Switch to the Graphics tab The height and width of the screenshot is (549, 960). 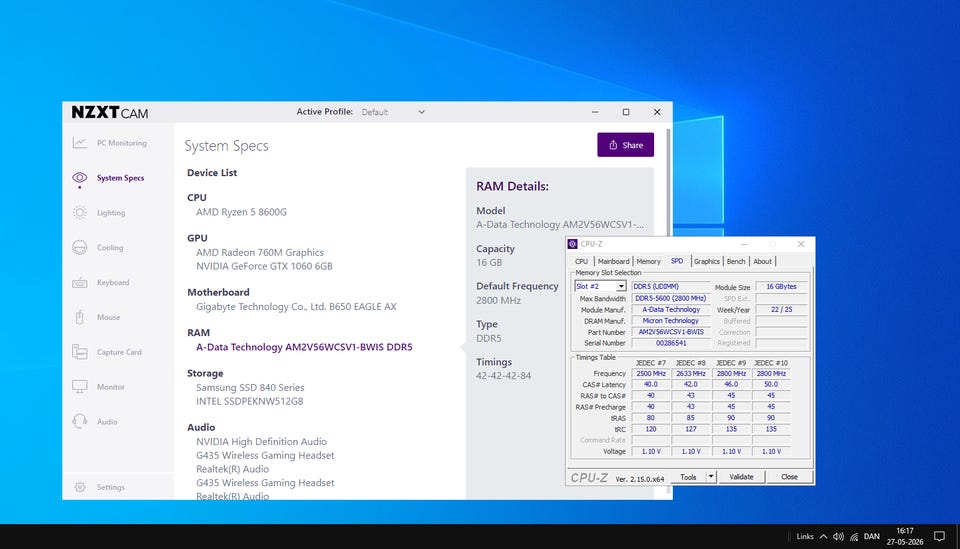[x=707, y=261]
